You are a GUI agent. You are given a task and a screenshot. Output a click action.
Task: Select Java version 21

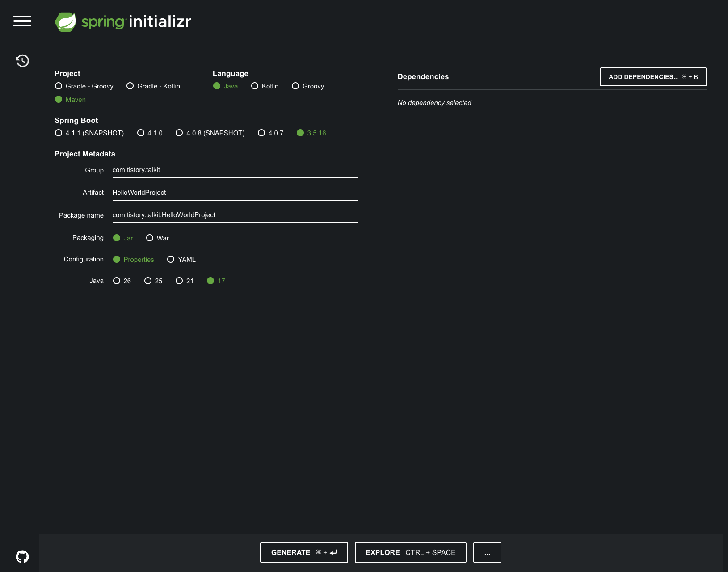[185, 281]
